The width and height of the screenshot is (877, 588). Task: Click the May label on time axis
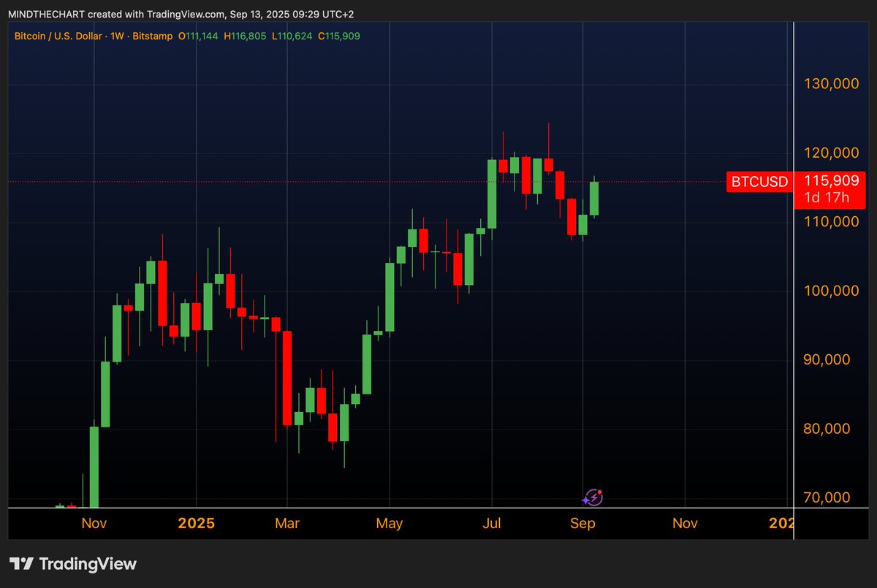click(390, 523)
